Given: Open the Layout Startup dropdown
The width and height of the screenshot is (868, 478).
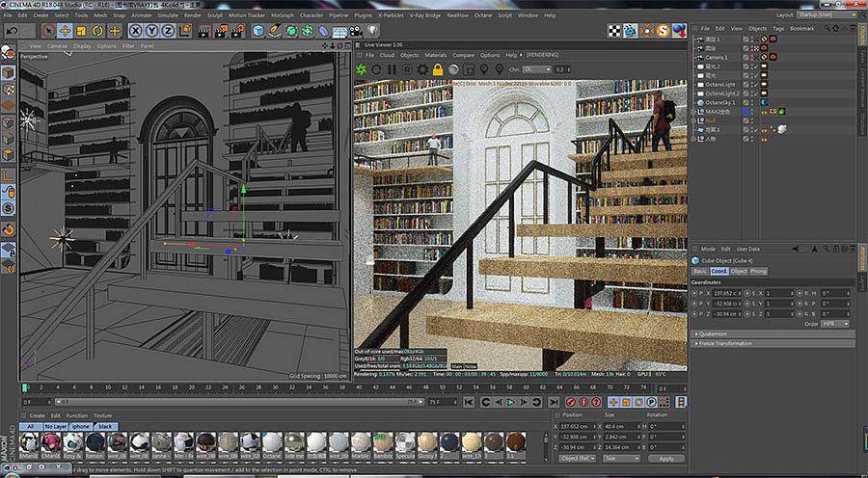Looking at the screenshot, I should tap(827, 15).
